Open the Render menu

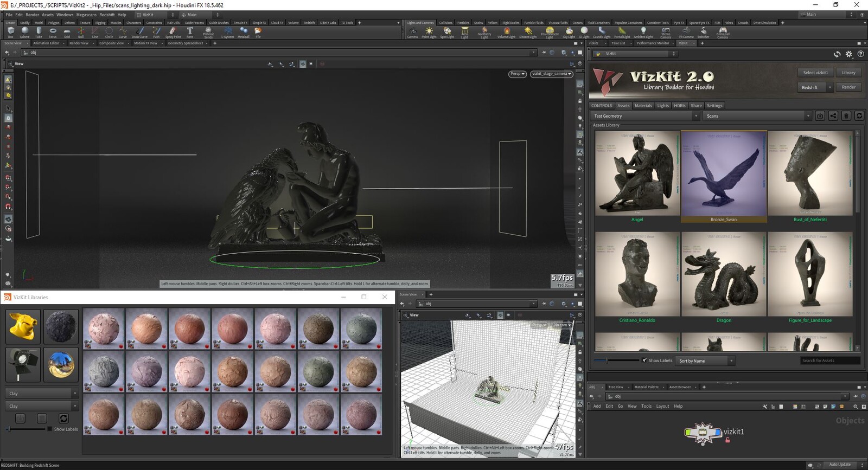(x=32, y=15)
